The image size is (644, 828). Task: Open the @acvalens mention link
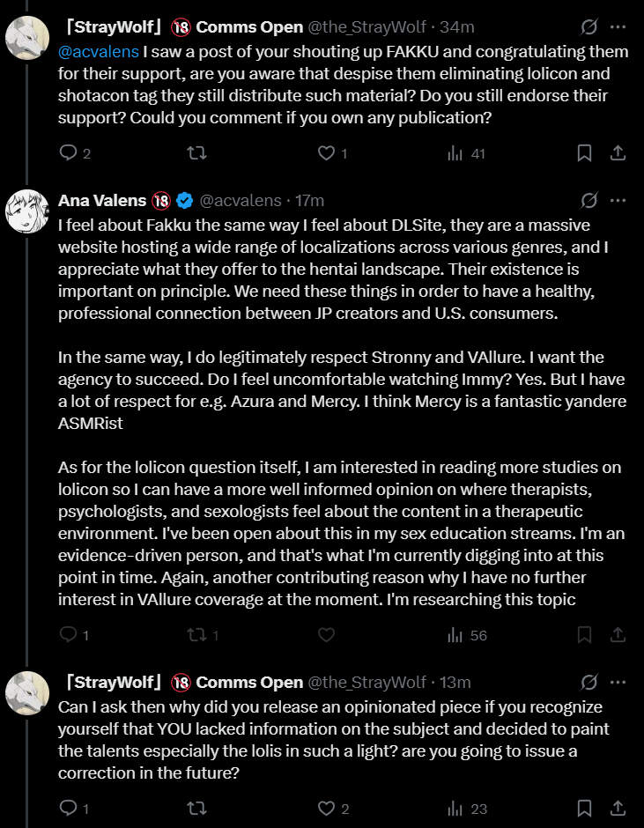[x=99, y=52]
